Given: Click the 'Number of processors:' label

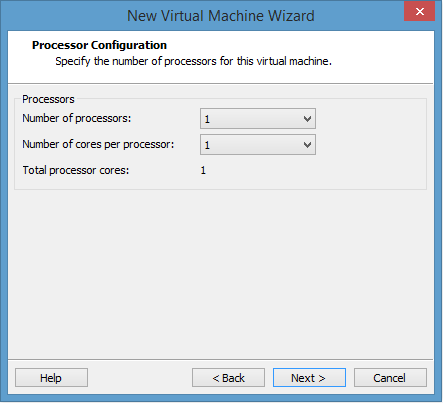Looking at the screenshot, I should tap(77, 118).
